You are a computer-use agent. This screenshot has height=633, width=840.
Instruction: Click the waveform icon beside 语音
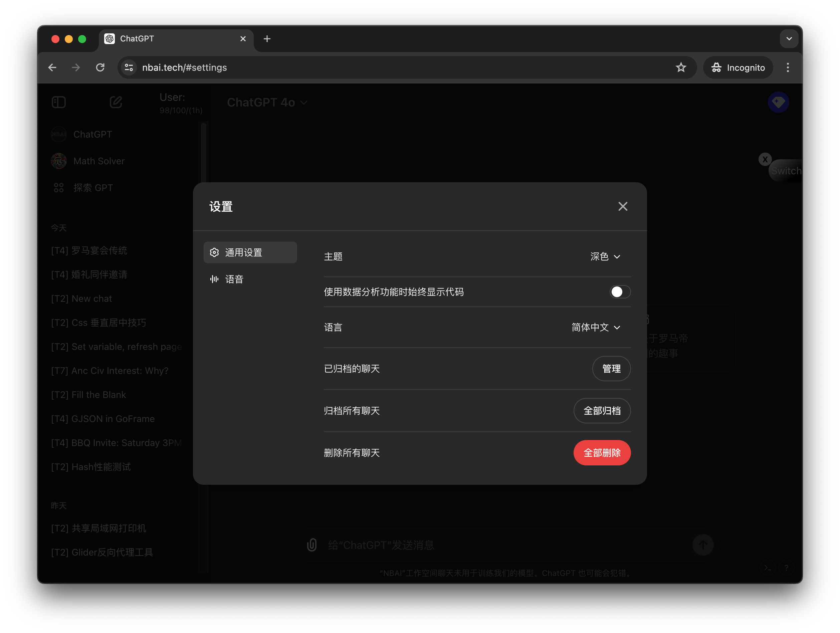(x=214, y=279)
